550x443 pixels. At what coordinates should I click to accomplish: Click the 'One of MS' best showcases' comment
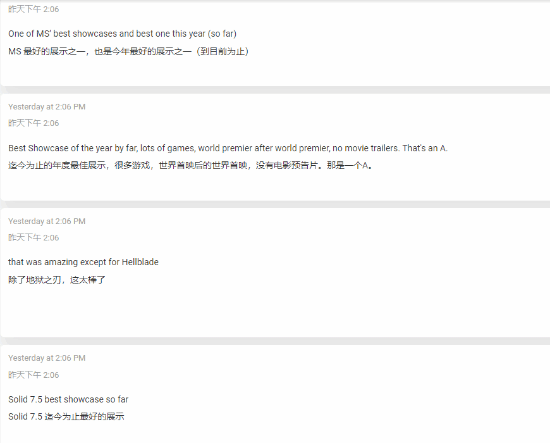tap(122, 34)
